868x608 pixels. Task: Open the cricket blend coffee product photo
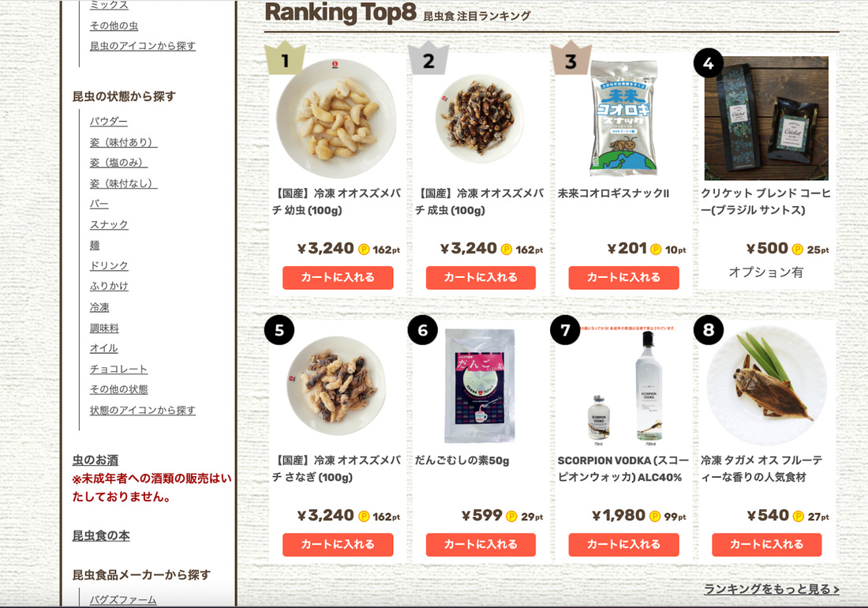[x=767, y=118]
